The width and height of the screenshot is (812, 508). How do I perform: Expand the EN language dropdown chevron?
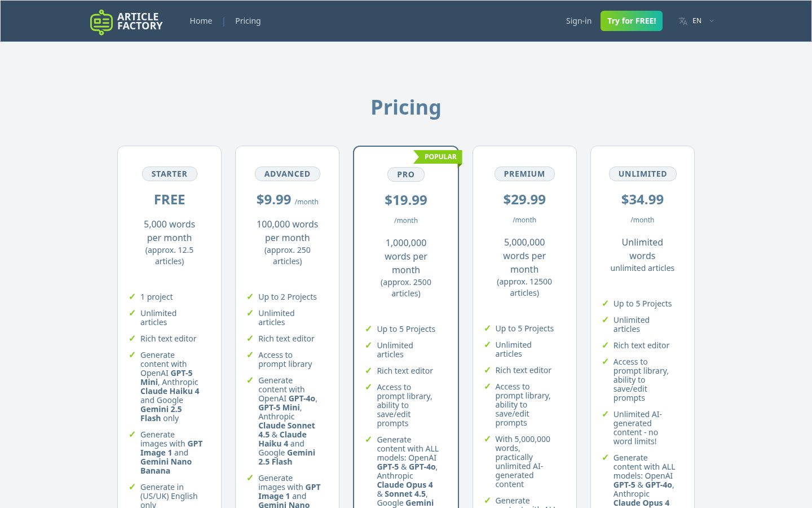712,21
